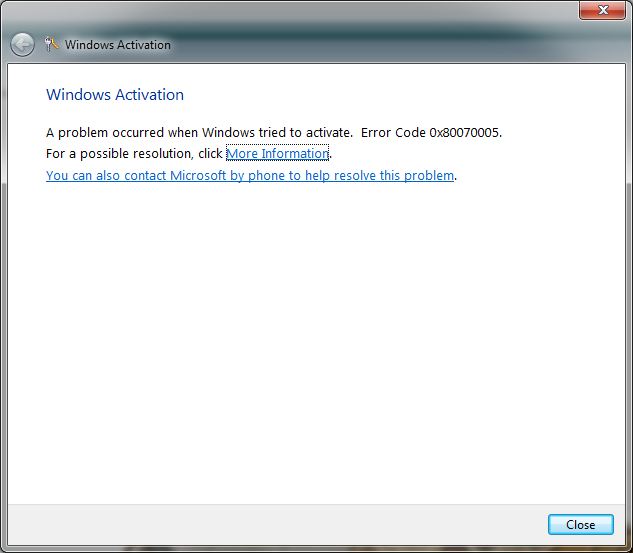Click the Close button at bottom
633x553 pixels.
581,524
